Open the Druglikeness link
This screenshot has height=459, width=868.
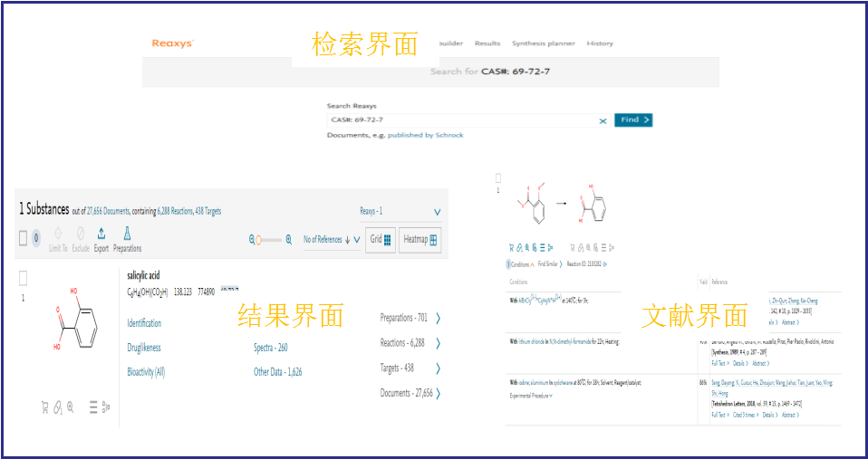144,348
